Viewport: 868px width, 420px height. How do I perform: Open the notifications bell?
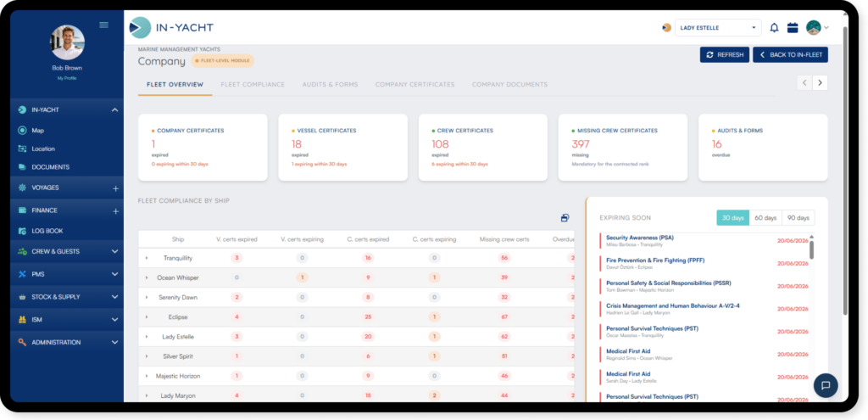(775, 28)
